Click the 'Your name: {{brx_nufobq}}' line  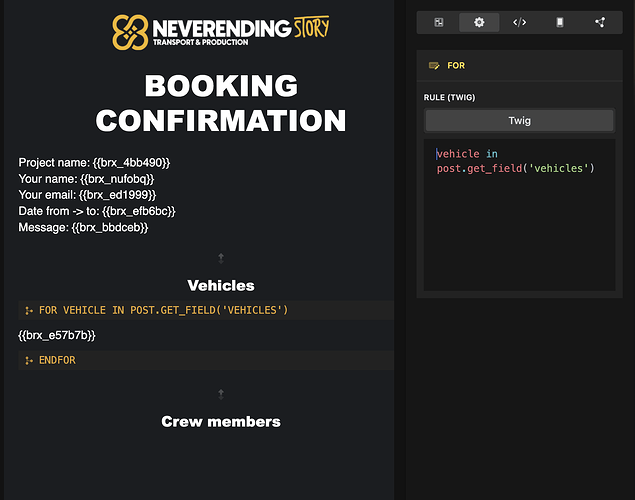(86, 179)
